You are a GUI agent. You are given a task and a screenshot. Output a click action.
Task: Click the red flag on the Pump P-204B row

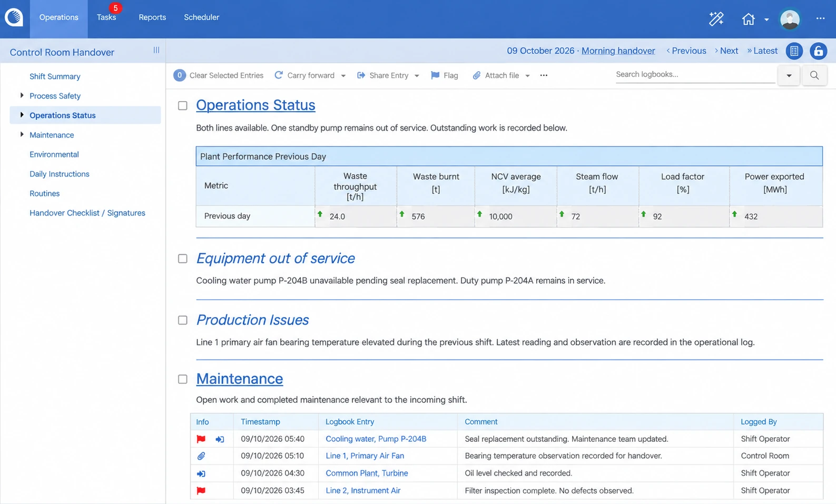tap(201, 439)
